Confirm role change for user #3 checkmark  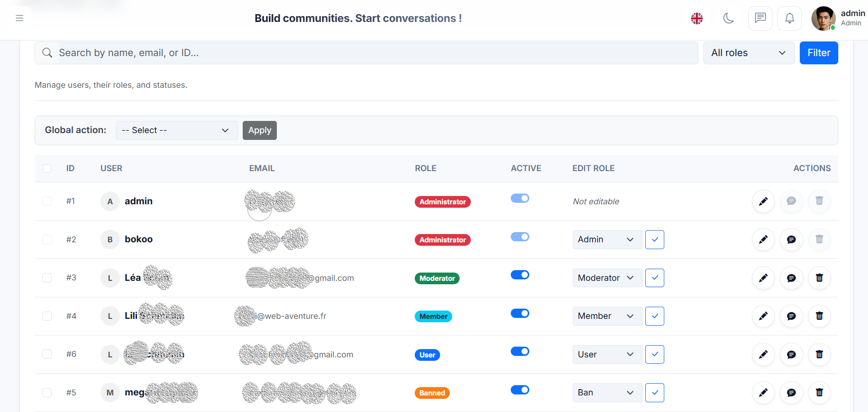655,278
